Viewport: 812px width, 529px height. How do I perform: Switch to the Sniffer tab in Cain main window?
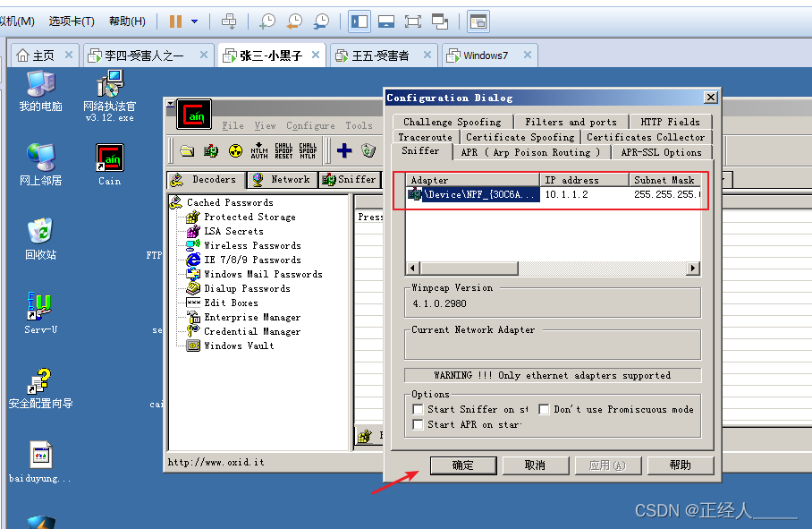pos(350,179)
